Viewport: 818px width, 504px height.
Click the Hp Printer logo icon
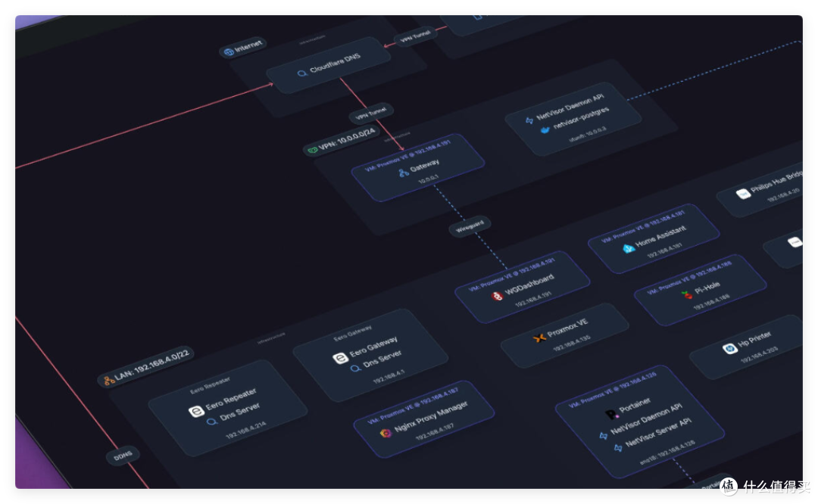click(729, 349)
